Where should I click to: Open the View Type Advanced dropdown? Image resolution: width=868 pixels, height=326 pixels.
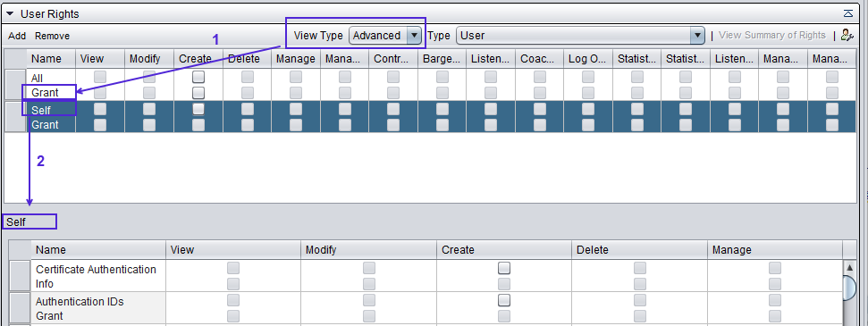coord(386,36)
